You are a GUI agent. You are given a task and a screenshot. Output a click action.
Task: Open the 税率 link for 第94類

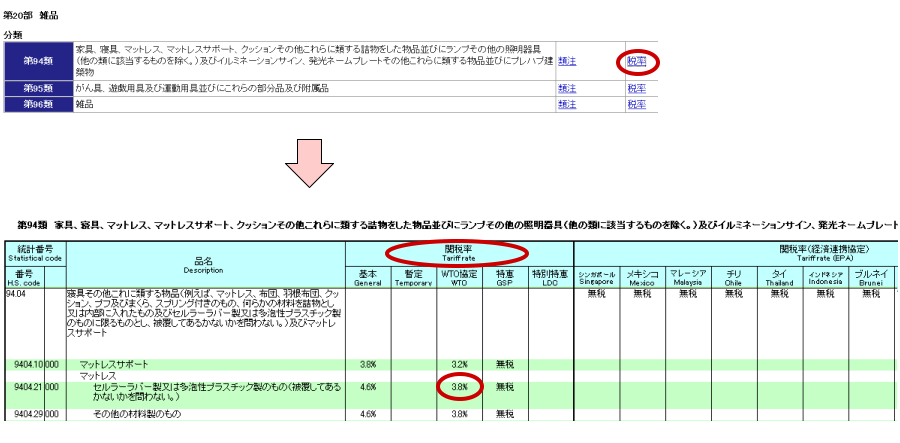636,61
